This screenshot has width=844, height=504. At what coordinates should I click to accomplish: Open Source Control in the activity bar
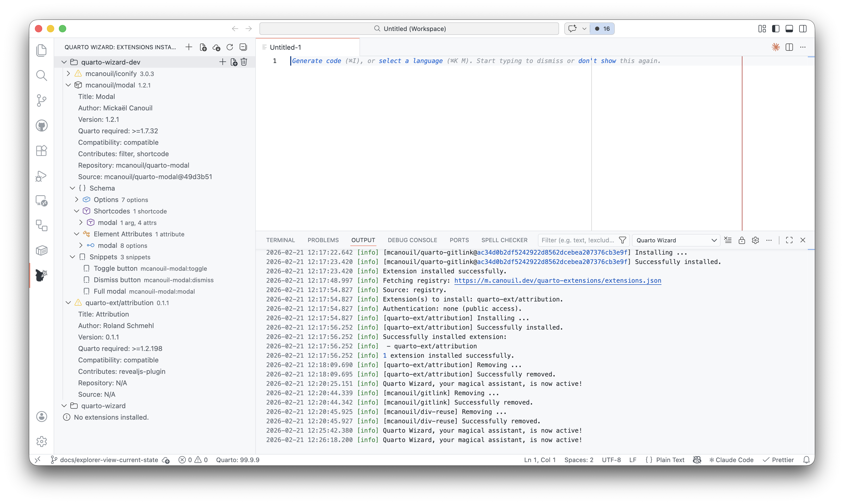[x=41, y=100]
